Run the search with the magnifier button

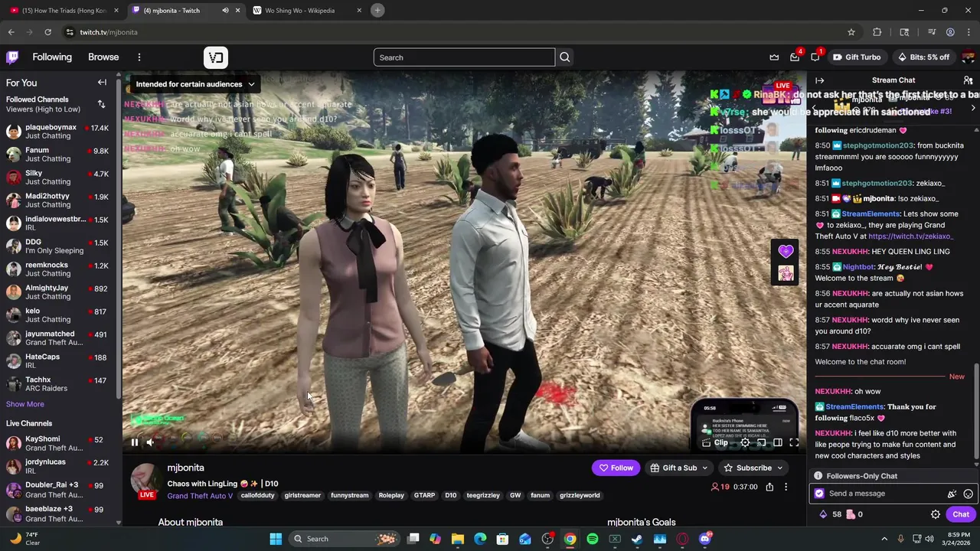(564, 57)
